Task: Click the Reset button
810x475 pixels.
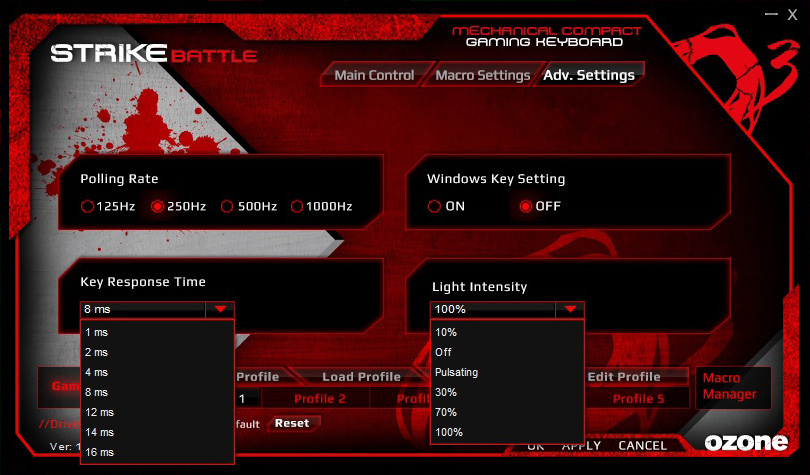Action: [292, 423]
